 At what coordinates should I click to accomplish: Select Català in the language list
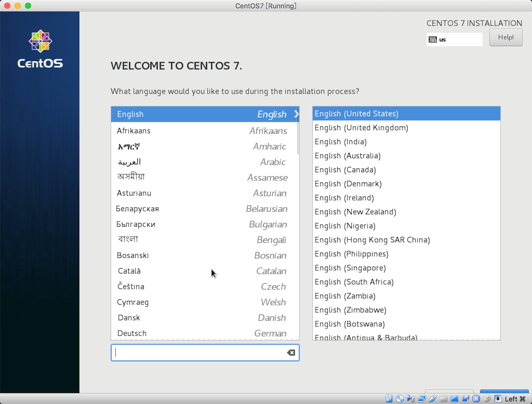coord(205,271)
